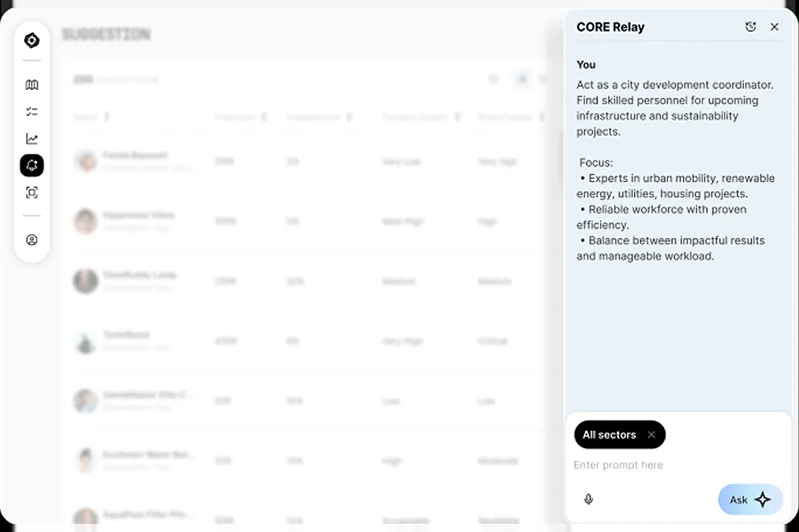Click the Ask button
Screen dimensions: 799x532
tap(750, 499)
